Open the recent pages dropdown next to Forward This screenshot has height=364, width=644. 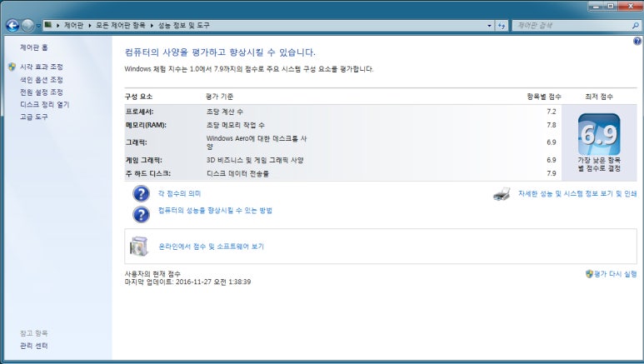pos(38,26)
